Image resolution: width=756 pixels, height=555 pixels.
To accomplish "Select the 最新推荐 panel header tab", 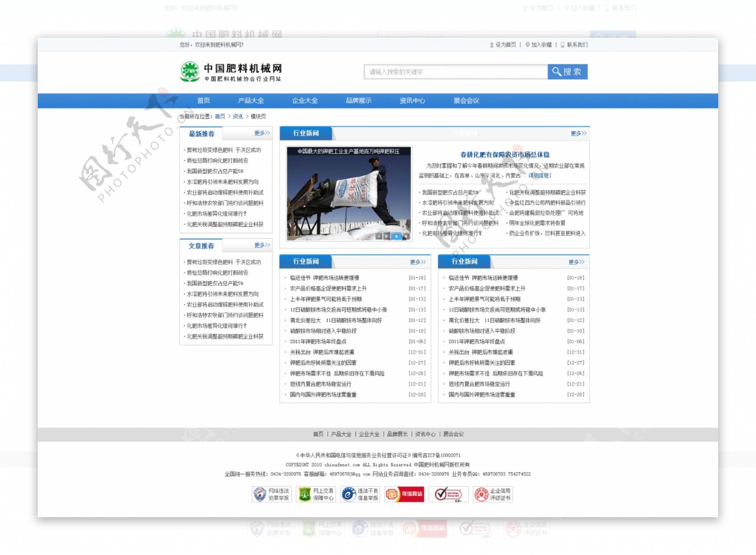I will point(201,134).
